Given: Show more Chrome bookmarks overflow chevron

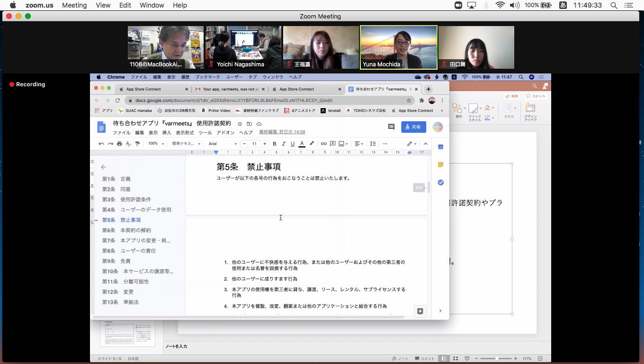Looking at the screenshot, I should (x=442, y=110).
